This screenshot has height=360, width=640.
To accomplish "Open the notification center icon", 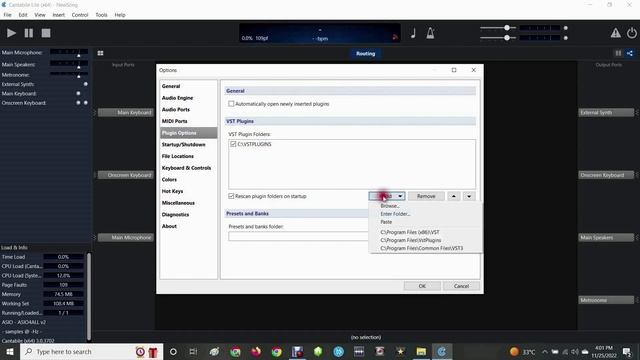I will [x=627, y=351].
